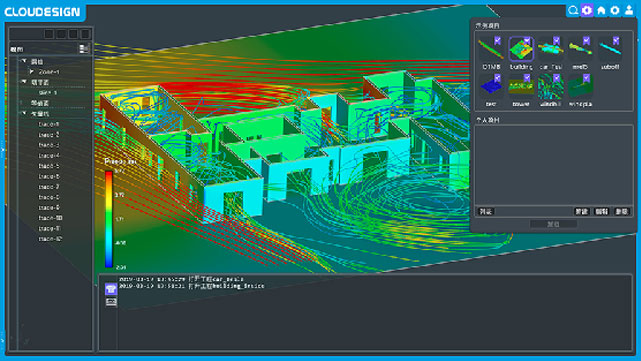
Task: Click the search magnifier icon in top bar
Action: [573, 10]
